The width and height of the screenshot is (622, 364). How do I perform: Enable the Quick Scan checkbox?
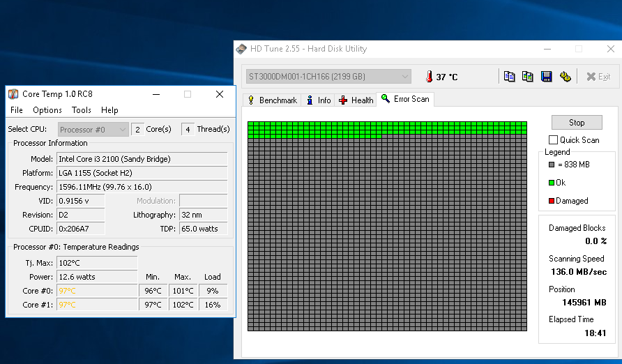coord(553,139)
